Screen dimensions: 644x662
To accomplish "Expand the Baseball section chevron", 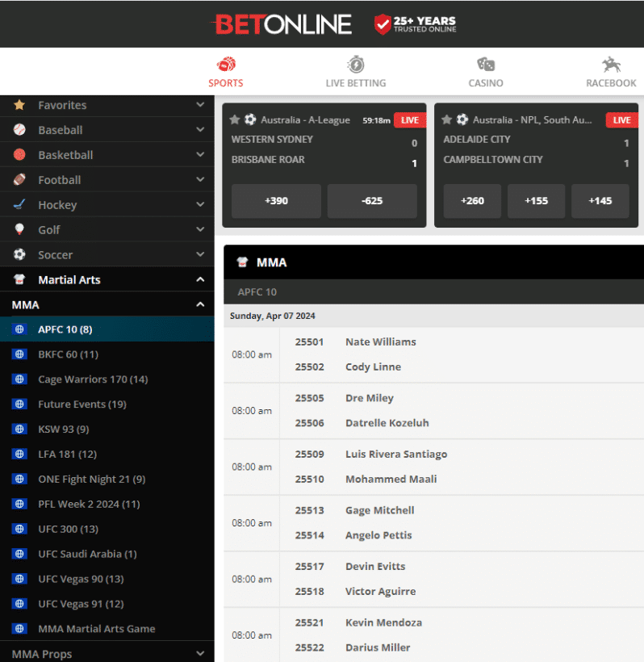I will [x=200, y=129].
